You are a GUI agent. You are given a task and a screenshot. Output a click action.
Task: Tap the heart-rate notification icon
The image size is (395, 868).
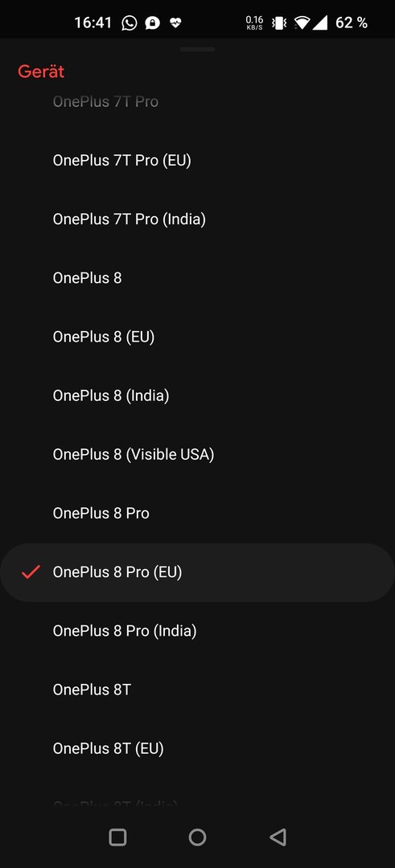(x=175, y=23)
